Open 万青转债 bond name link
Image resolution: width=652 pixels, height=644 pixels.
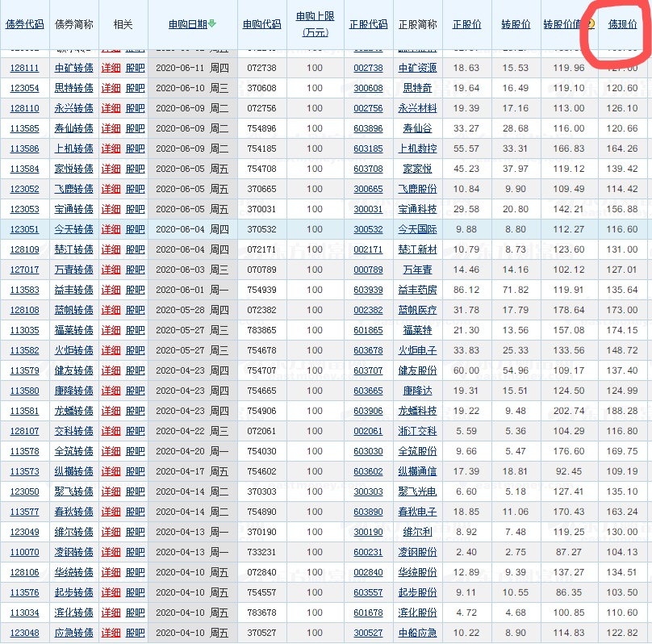pyautogui.click(x=74, y=270)
